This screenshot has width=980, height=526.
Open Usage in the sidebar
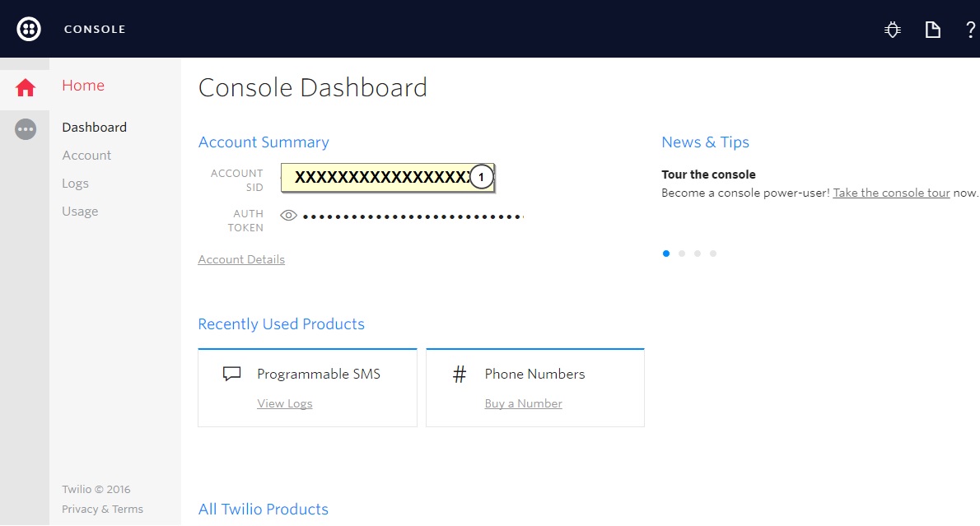[x=80, y=212]
